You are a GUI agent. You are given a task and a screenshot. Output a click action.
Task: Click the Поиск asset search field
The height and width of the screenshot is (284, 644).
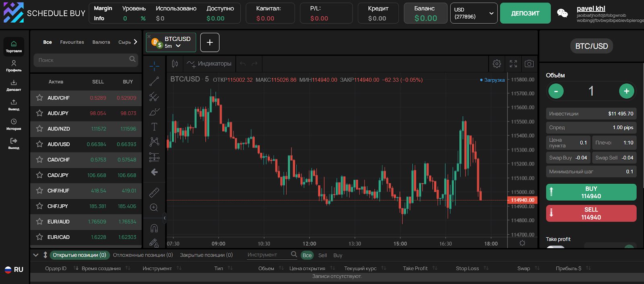tap(86, 60)
